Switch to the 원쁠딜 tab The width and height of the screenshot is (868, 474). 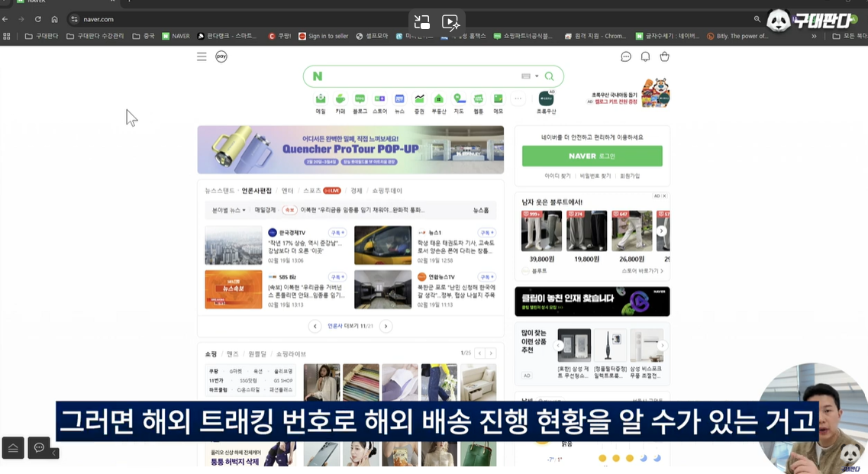[257, 354]
